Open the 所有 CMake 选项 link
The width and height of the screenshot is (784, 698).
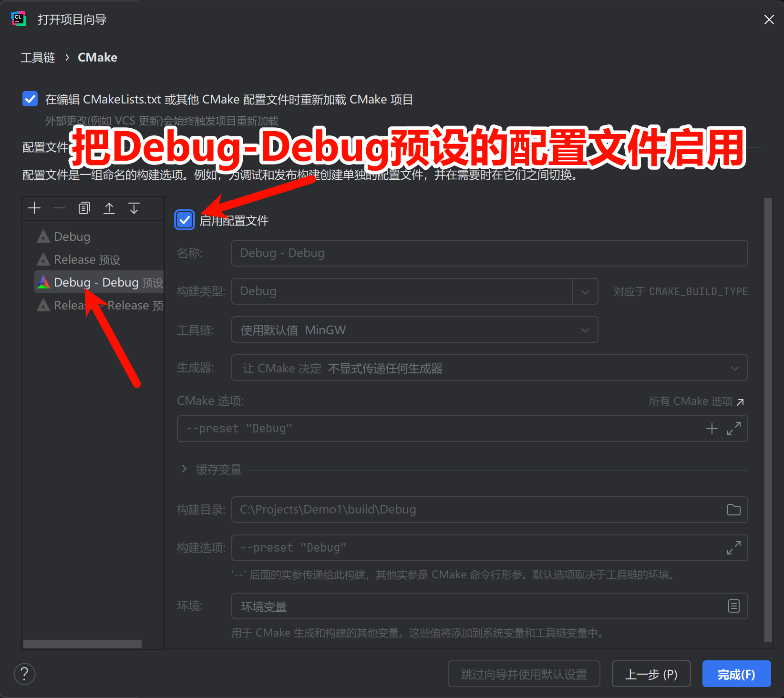[x=696, y=401]
